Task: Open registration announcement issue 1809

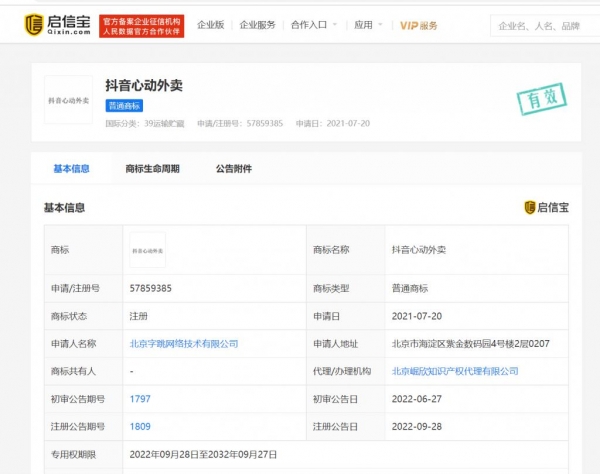Action: click(x=140, y=427)
